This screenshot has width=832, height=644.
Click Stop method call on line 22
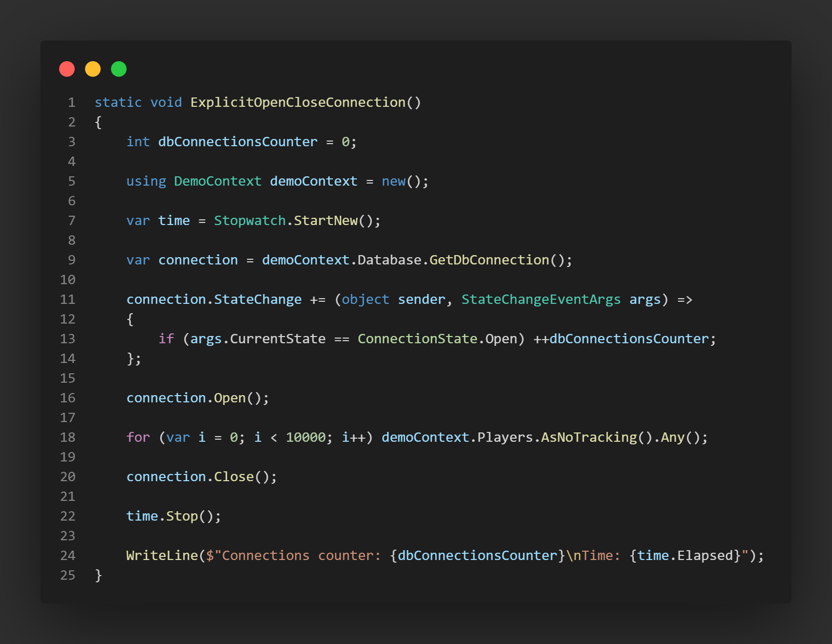pyautogui.click(x=182, y=516)
